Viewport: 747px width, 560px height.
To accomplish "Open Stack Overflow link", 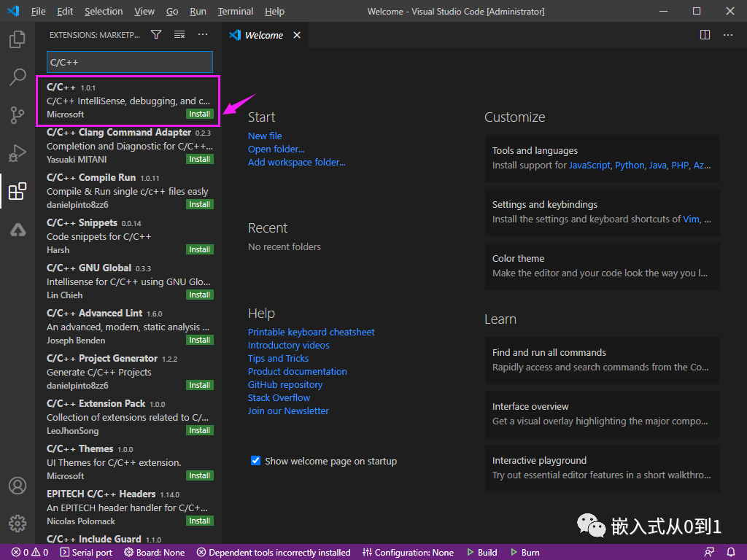I will (279, 397).
